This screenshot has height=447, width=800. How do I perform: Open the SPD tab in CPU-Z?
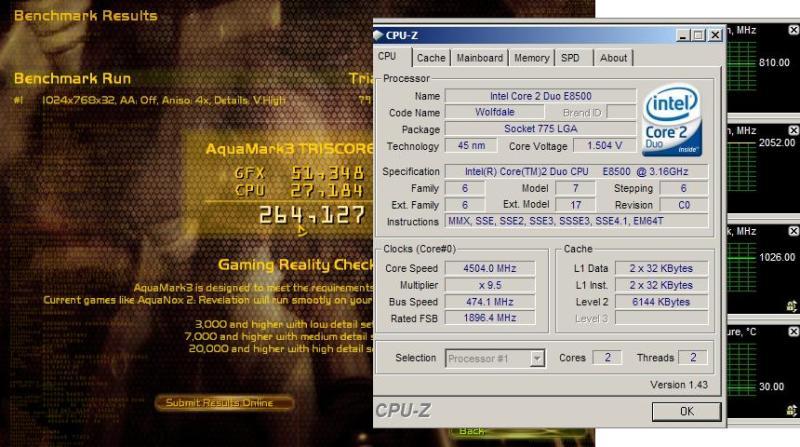pyautogui.click(x=570, y=58)
